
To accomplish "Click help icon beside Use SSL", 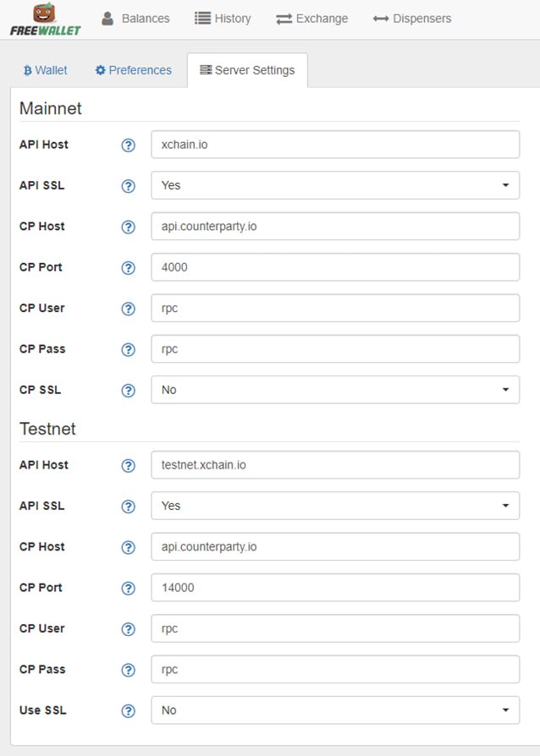I will click(x=128, y=710).
